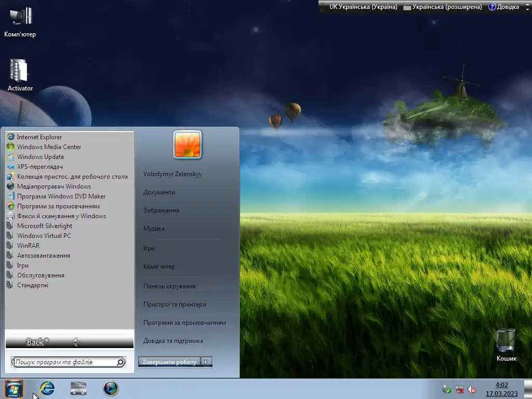Click the Українська (розширена) keyboard layout button
Viewport: 532px width, 399px height.
(443, 6)
